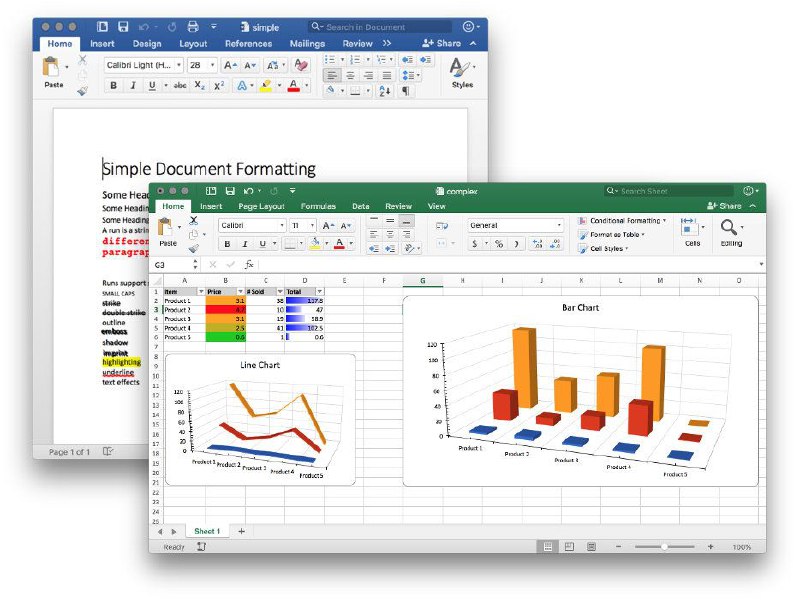Open the General number format dropdown
Screen dimensions: 800x602
(x=558, y=225)
